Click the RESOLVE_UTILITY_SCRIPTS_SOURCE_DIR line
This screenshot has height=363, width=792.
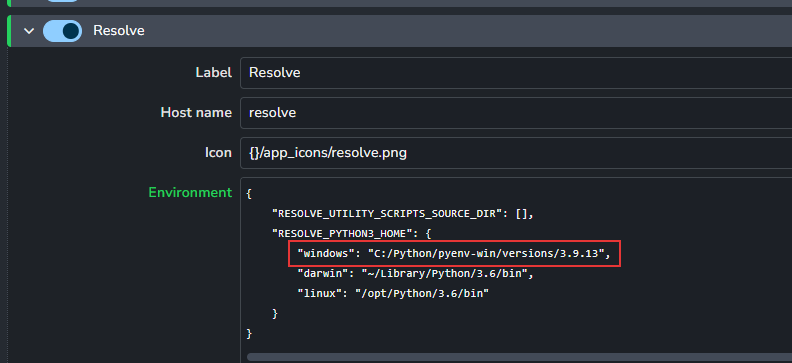click(403, 214)
